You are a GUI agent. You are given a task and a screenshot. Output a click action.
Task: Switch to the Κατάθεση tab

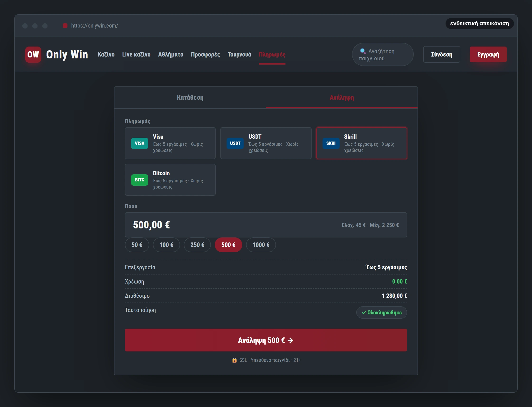coord(190,98)
